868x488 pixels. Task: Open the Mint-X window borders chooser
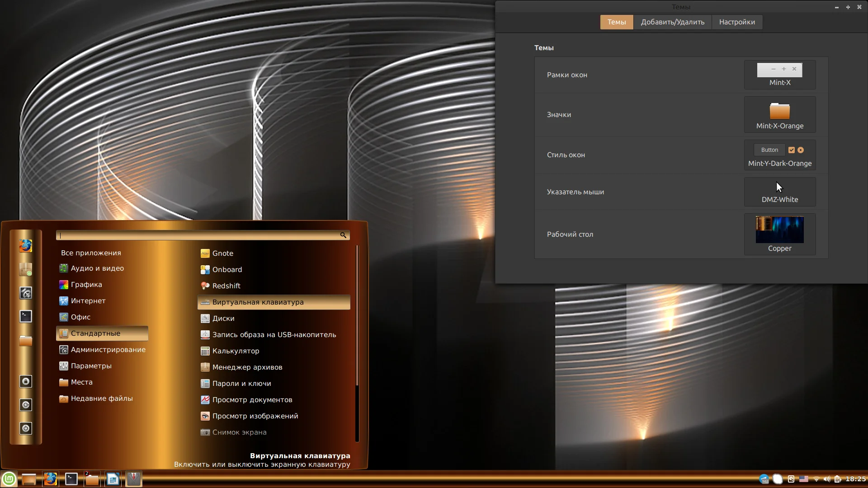(x=780, y=75)
